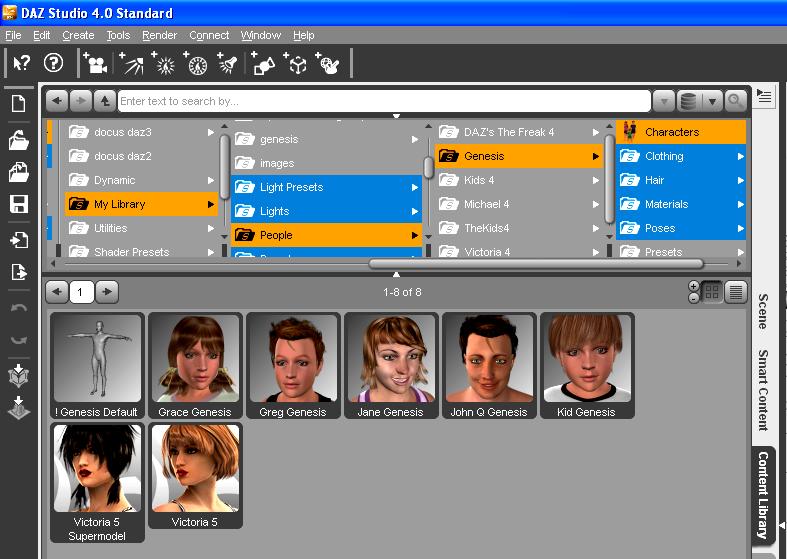Click the Export file icon
The height and width of the screenshot is (559, 787).
(19, 272)
